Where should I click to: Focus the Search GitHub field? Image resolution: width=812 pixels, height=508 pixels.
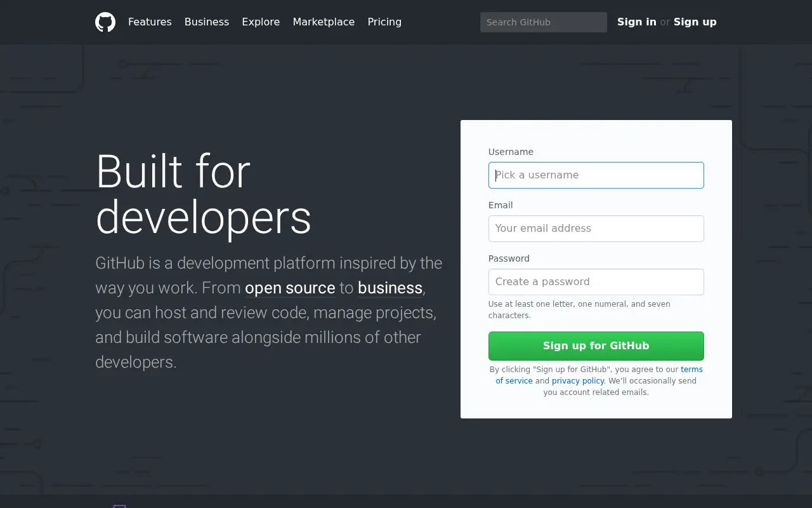coord(544,22)
